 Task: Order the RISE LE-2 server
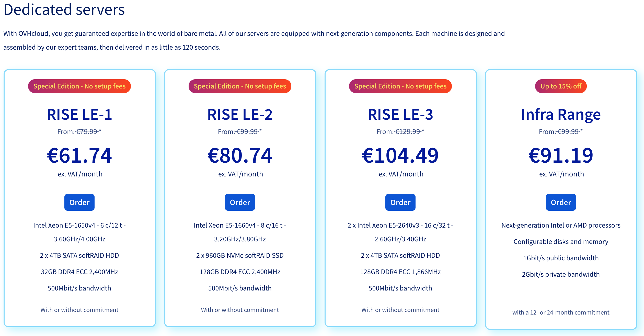pos(240,202)
